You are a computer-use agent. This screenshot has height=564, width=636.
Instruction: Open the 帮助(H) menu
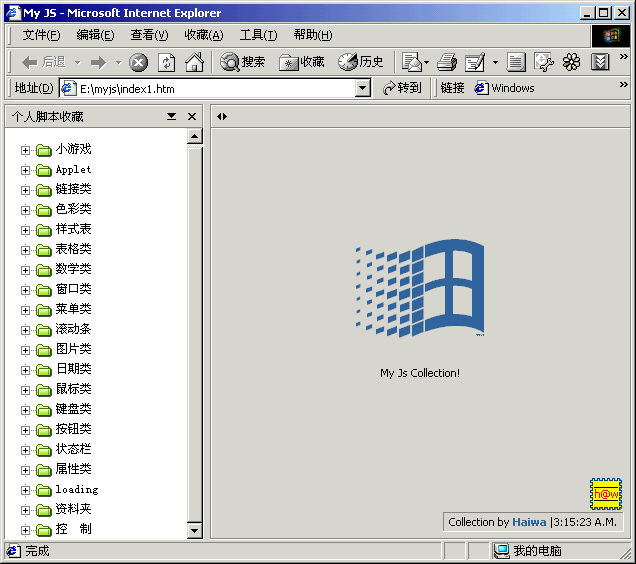coord(313,35)
